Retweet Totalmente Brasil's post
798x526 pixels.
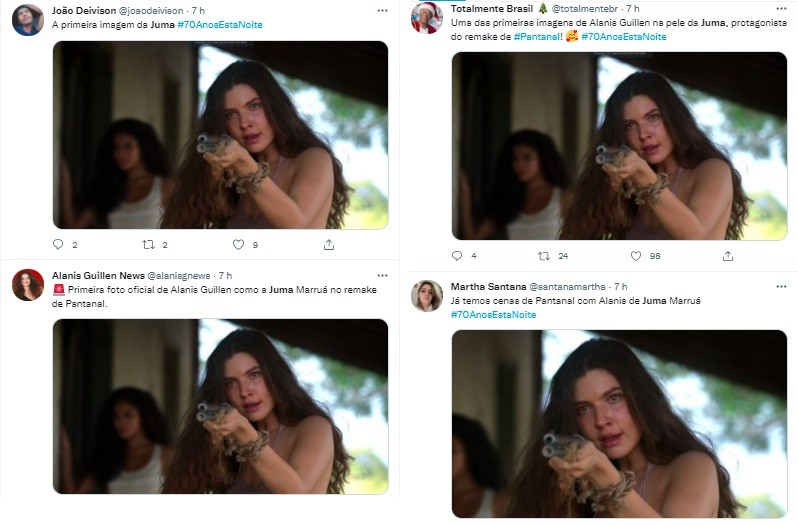545,256
